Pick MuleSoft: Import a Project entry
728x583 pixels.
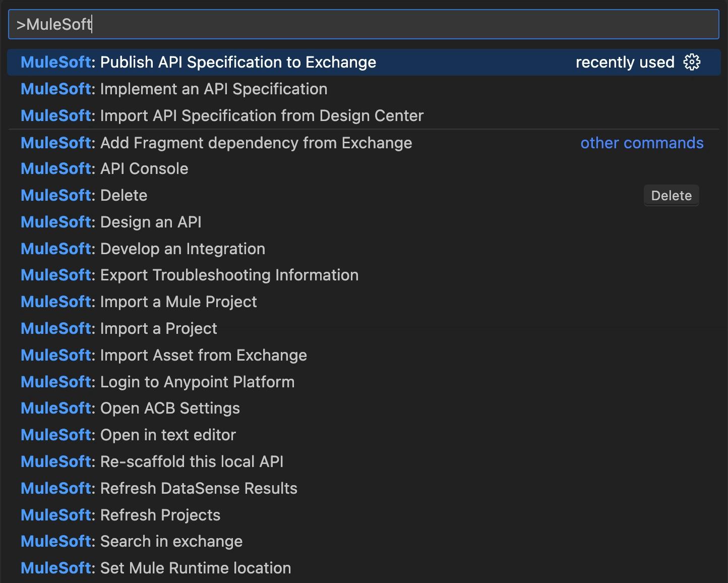158,329
